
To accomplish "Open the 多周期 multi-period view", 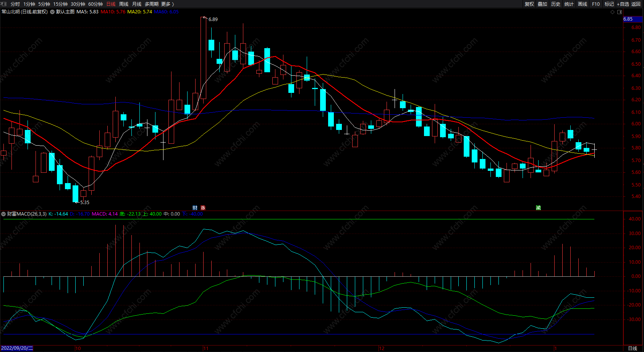I will pyautogui.click(x=152, y=4).
